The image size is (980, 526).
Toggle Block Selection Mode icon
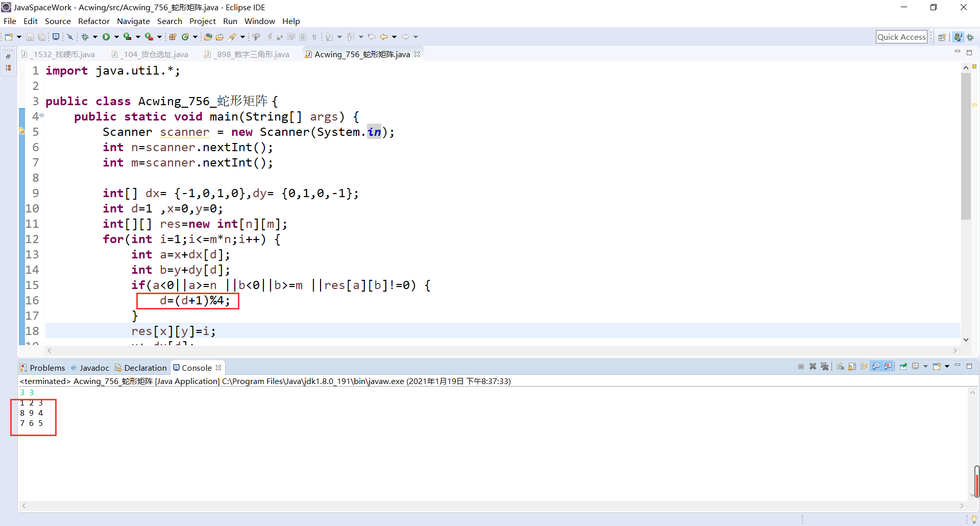click(303, 37)
